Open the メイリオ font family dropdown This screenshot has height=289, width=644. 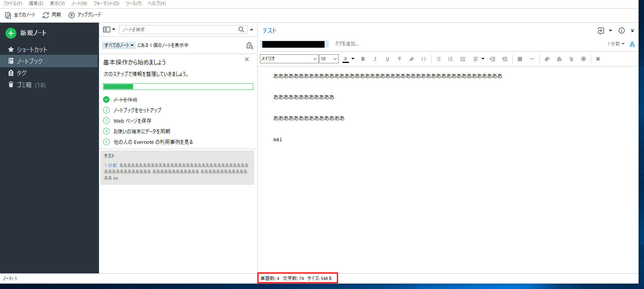tap(289, 59)
